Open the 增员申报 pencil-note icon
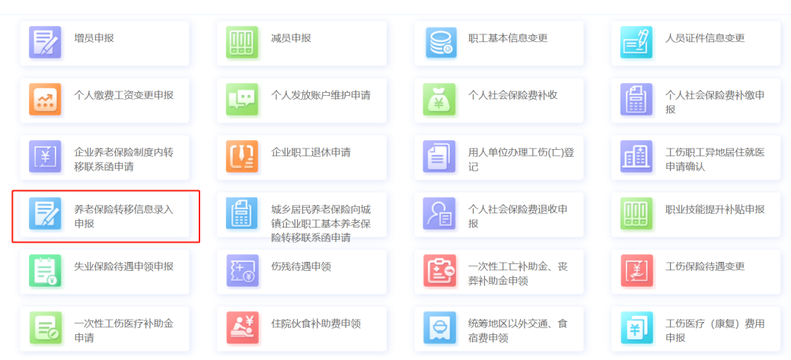 tap(45, 42)
